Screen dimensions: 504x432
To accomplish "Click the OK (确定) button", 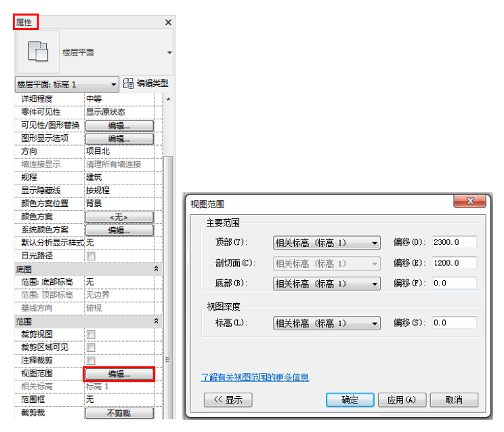I will 350,399.
